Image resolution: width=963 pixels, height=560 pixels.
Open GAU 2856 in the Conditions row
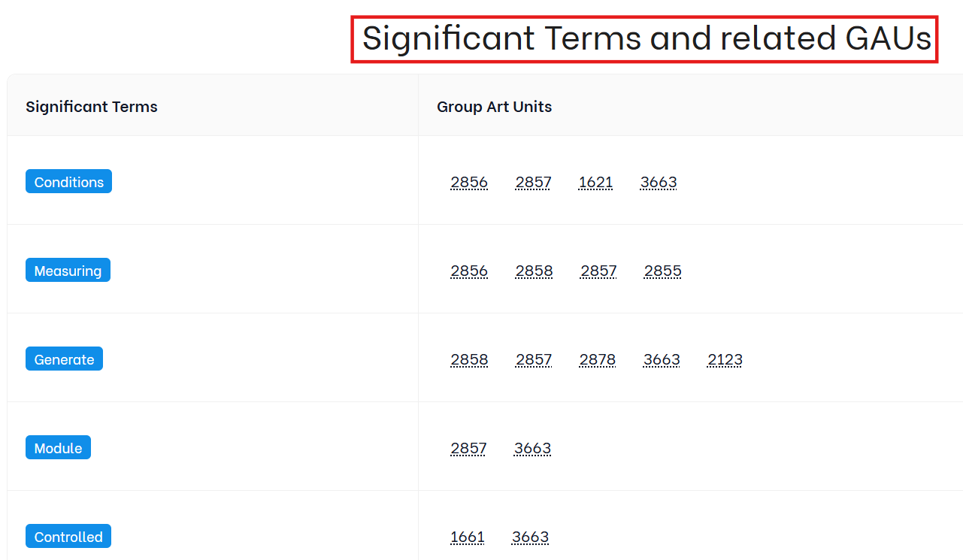(469, 182)
